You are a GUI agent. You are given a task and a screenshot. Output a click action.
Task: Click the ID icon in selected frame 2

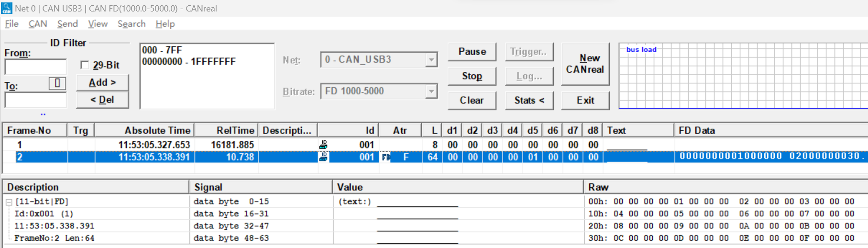point(323,157)
